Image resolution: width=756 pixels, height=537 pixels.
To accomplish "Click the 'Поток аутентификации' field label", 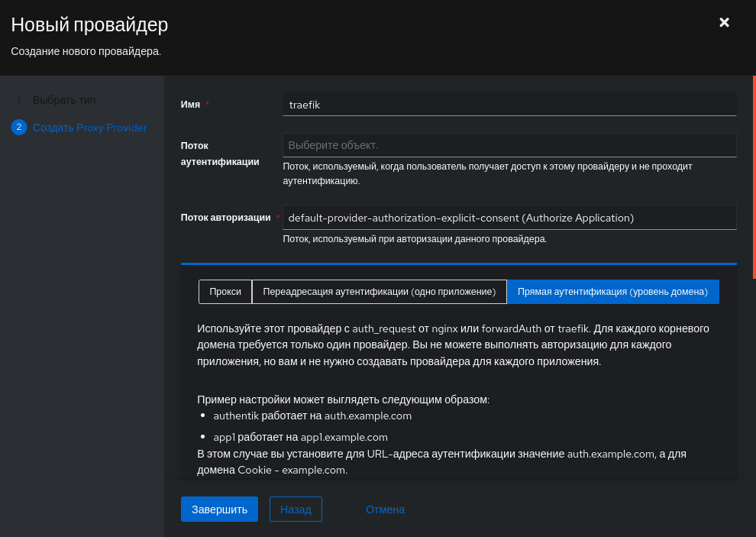I will (x=220, y=153).
